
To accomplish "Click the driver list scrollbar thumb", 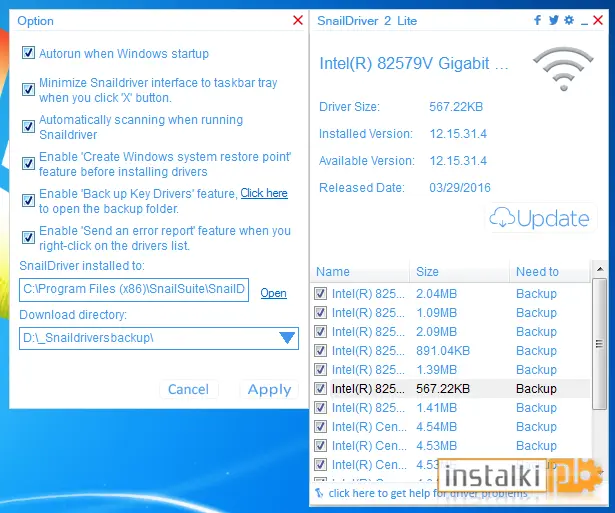I will tap(599, 344).
